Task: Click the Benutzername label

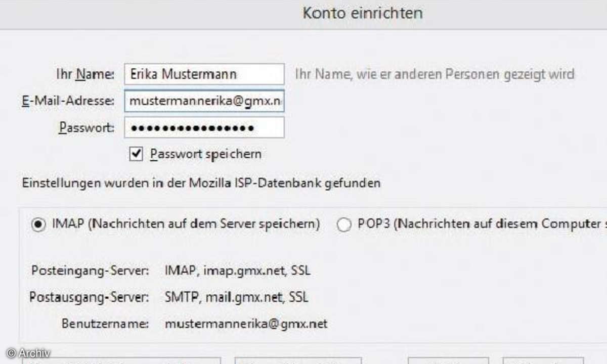Action: [105, 323]
